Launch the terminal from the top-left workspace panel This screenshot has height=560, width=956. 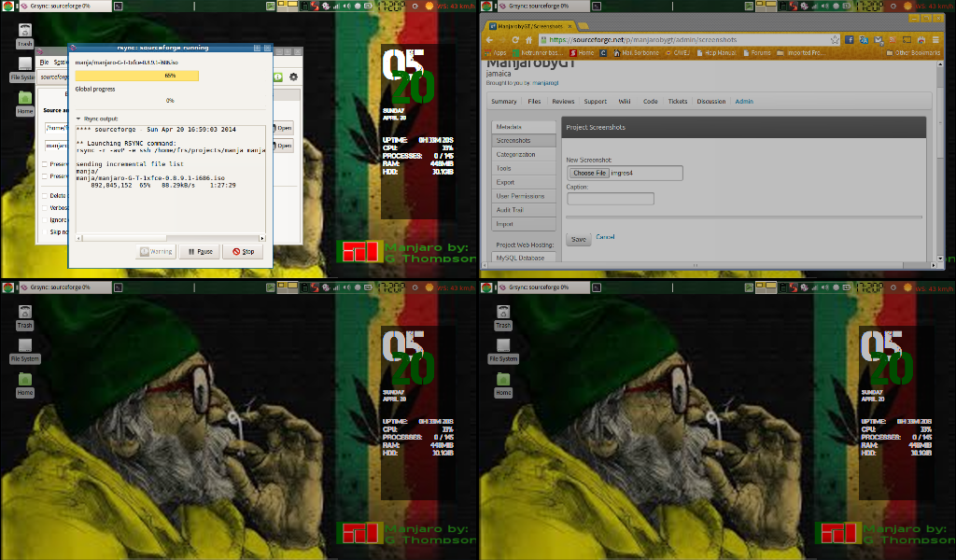tap(119, 7)
